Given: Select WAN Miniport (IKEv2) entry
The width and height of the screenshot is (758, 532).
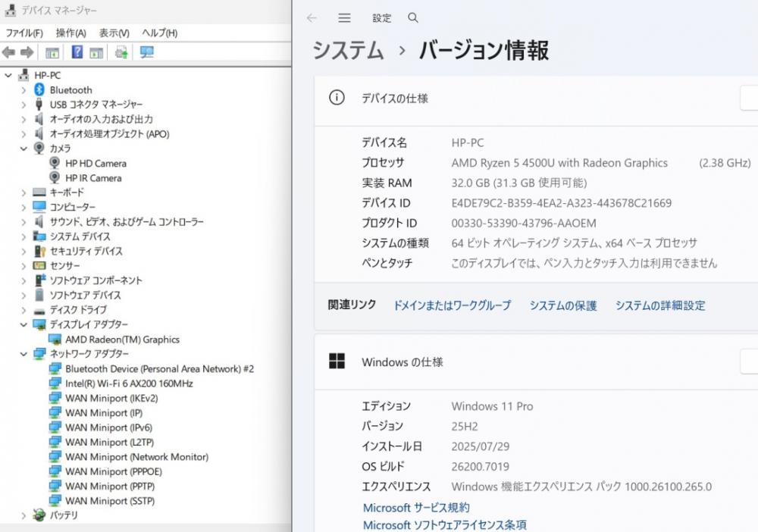Looking at the screenshot, I should pyautogui.click(x=111, y=399).
